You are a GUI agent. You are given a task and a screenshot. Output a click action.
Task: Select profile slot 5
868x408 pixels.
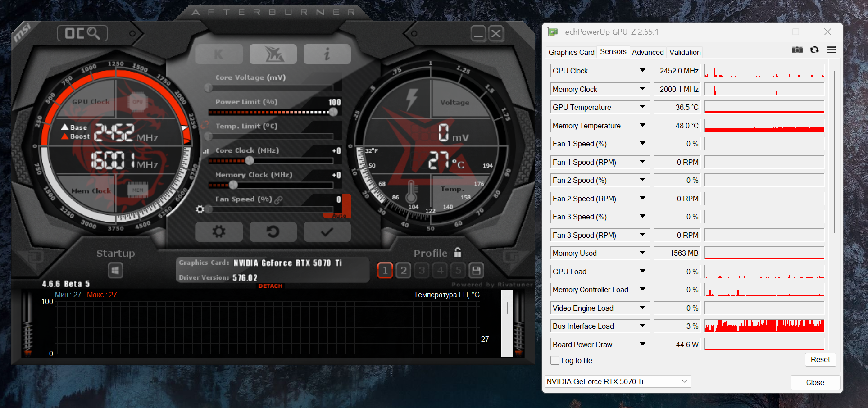pyautogui.click(x=459, y=270)
